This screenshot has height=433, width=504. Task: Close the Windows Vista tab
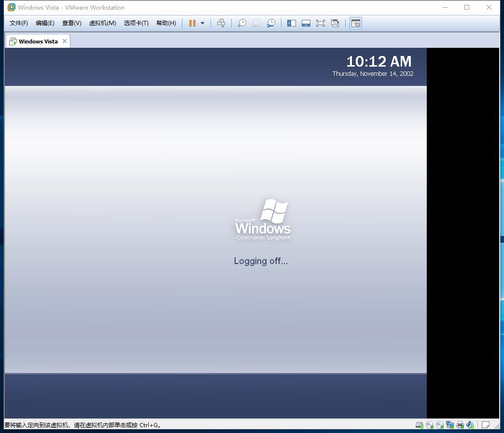pyautogui.click(x=65, y=41)
